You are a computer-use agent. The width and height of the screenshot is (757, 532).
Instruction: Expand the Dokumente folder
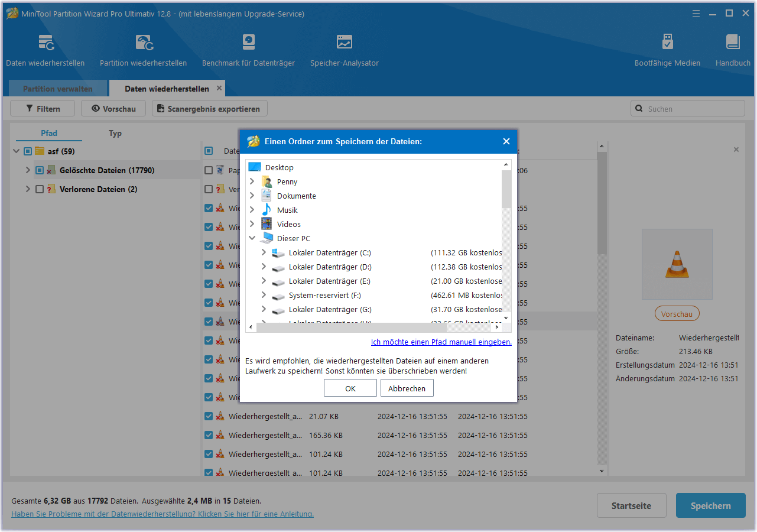click(252, 196)
